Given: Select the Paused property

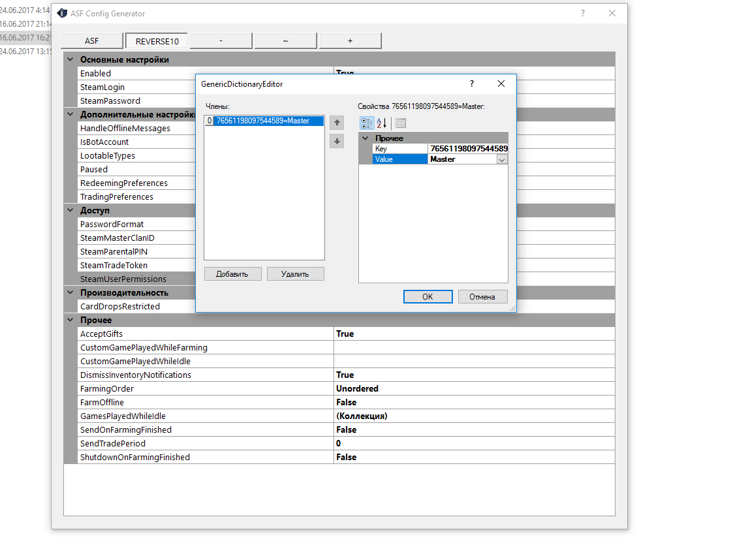Looking at the screenshot, I should tap(136, 169).
